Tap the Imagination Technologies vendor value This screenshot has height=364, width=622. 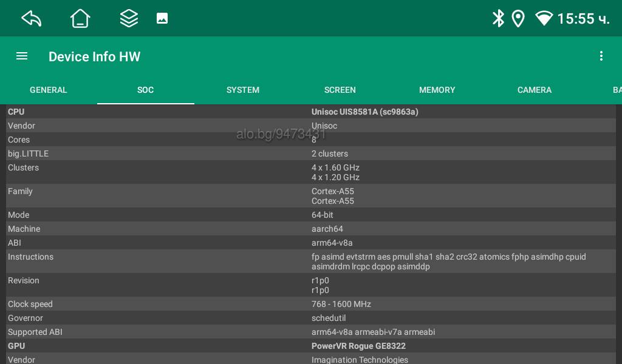point(360,360)
